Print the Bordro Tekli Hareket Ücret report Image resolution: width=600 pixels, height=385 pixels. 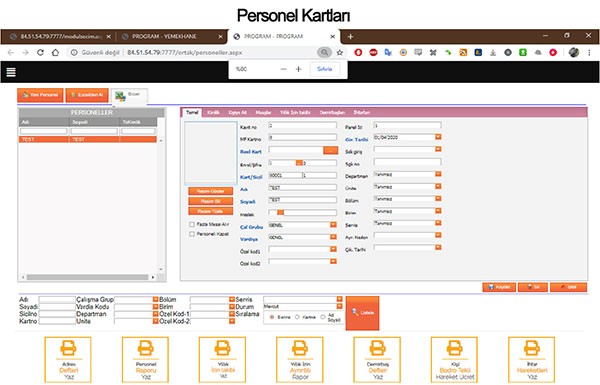pyautogui.click(x=454, y=359)
